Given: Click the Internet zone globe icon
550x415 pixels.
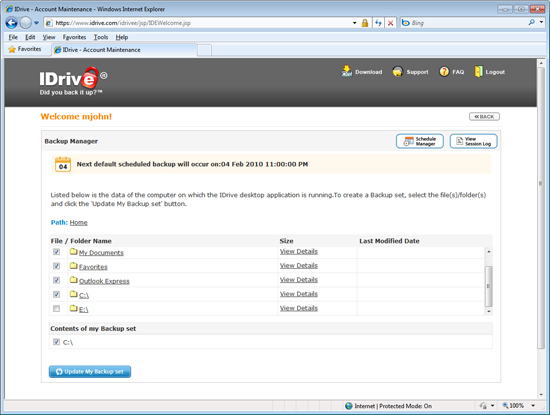Looking at the screenshot, I should [349, 406].
